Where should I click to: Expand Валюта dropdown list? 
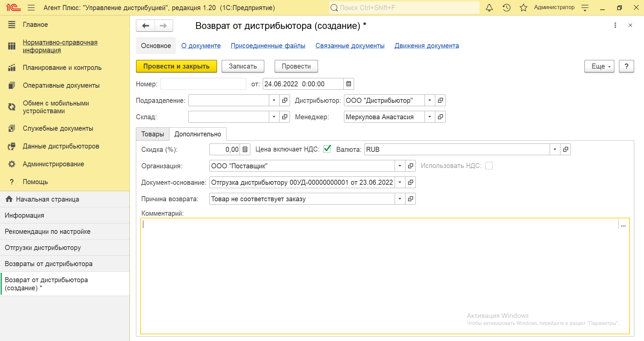[555, 150]
